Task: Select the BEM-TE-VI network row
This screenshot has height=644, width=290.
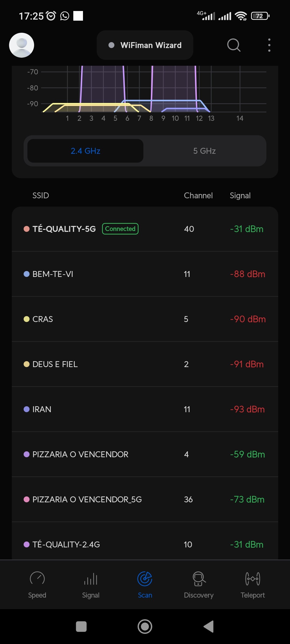Action: (x=145, y=274)
